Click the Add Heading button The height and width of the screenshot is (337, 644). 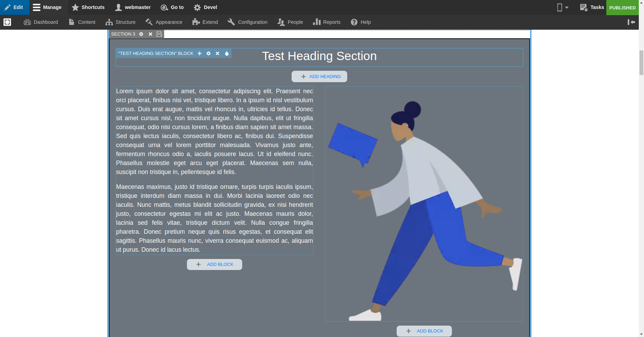[x=319, y=76]
